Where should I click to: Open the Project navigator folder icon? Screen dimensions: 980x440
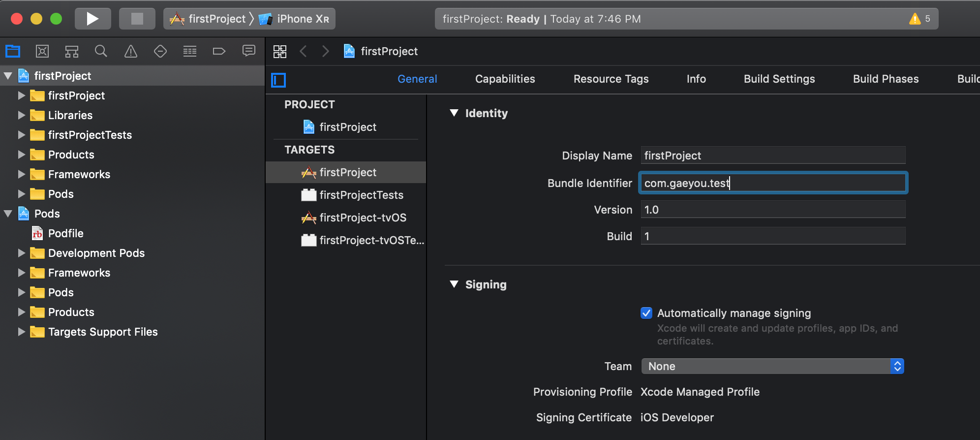pos(13,51)
